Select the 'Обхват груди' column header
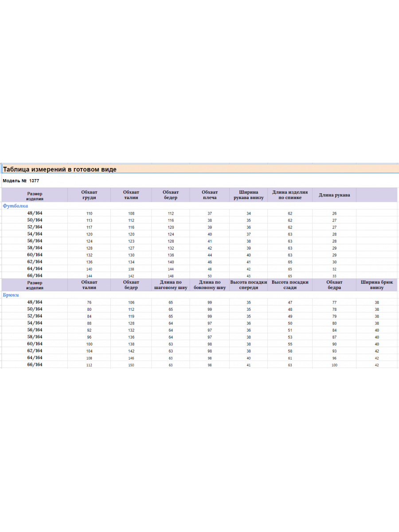This screenshot has width=399, height=532. pyautogui.click(x=89, y=195)
